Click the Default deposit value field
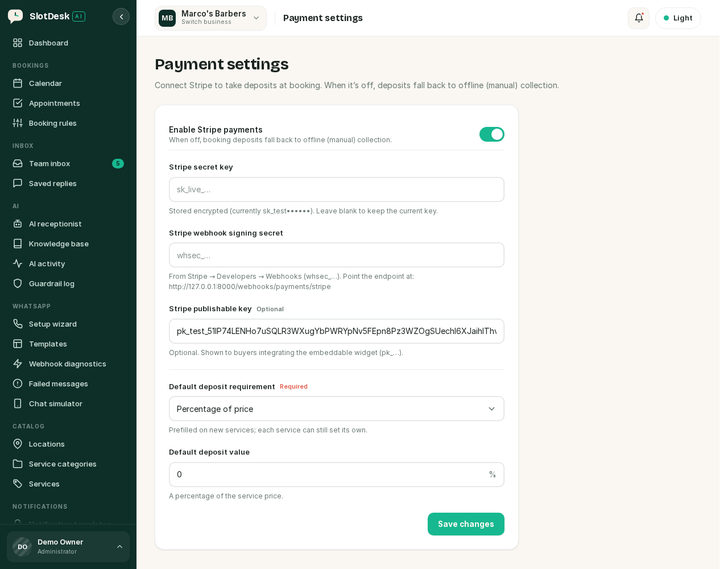This screenshot has width=728, height=569. click(x=337, y=475)
